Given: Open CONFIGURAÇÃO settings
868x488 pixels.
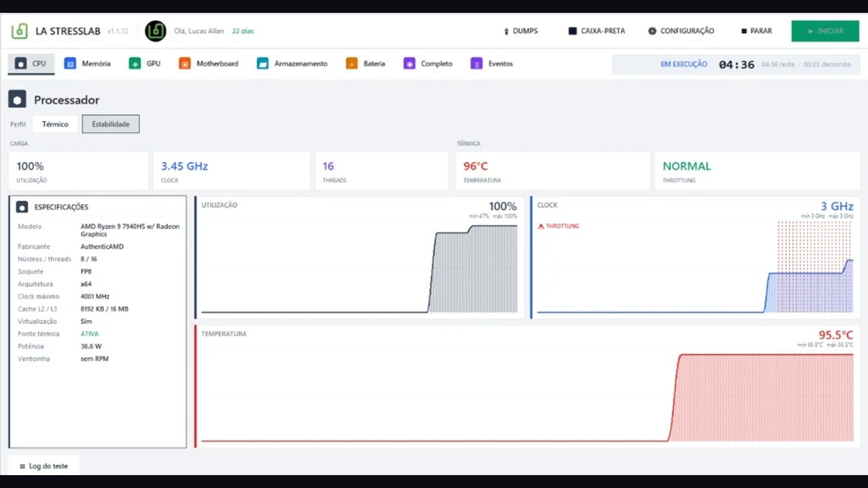Looking at the screenshot, I should [681, 31].
